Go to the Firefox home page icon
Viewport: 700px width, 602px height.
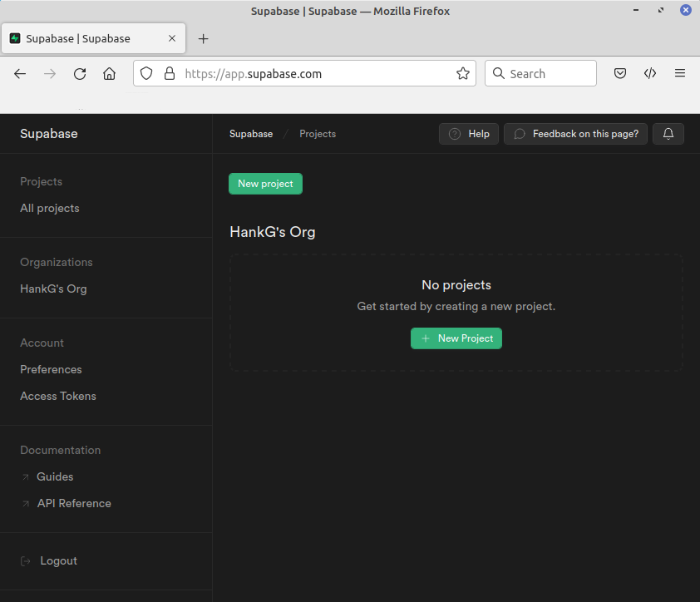click(x=109, y=73)
